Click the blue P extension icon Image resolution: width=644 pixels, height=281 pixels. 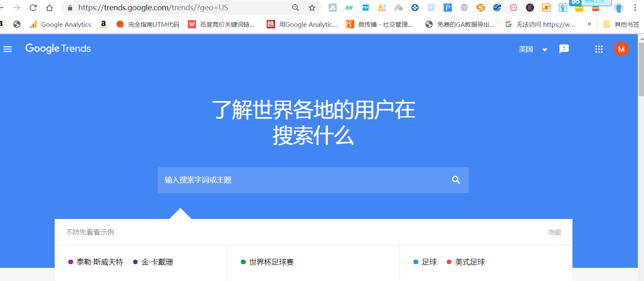pos(448,7)
